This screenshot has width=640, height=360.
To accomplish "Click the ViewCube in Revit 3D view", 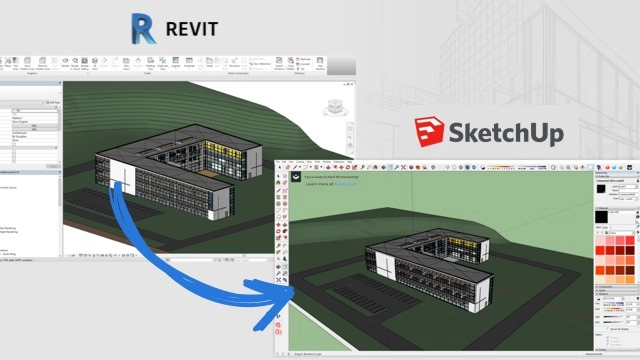I will pos(336,107).
